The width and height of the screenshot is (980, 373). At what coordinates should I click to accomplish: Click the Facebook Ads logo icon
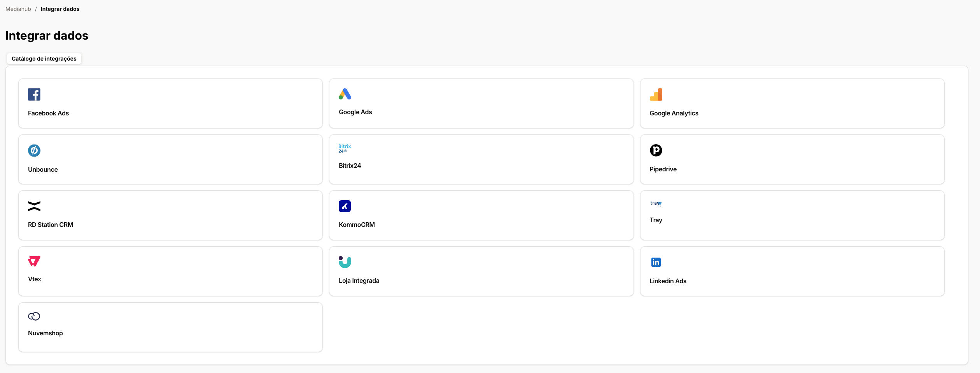pyautogui.click(x=34, y=94)
